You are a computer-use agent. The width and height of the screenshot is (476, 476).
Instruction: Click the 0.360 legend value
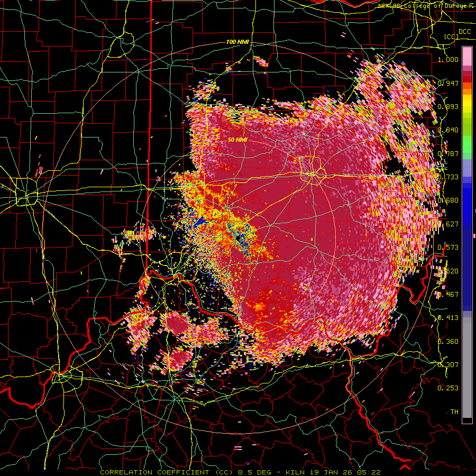pyautogui.click(x=448, y=342)
